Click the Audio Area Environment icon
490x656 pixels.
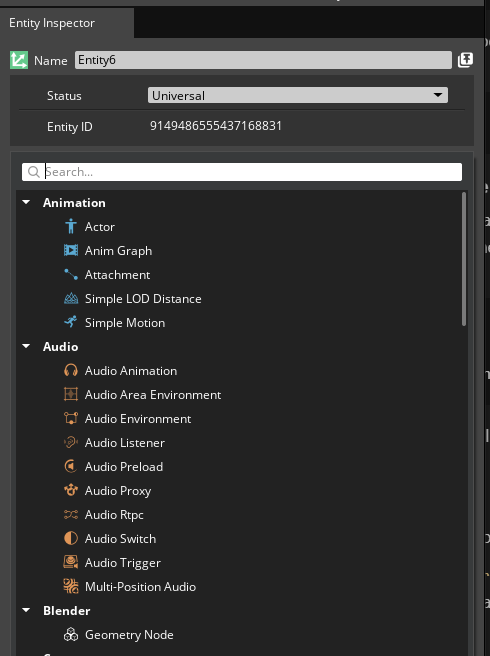click(x=71, y=394)
